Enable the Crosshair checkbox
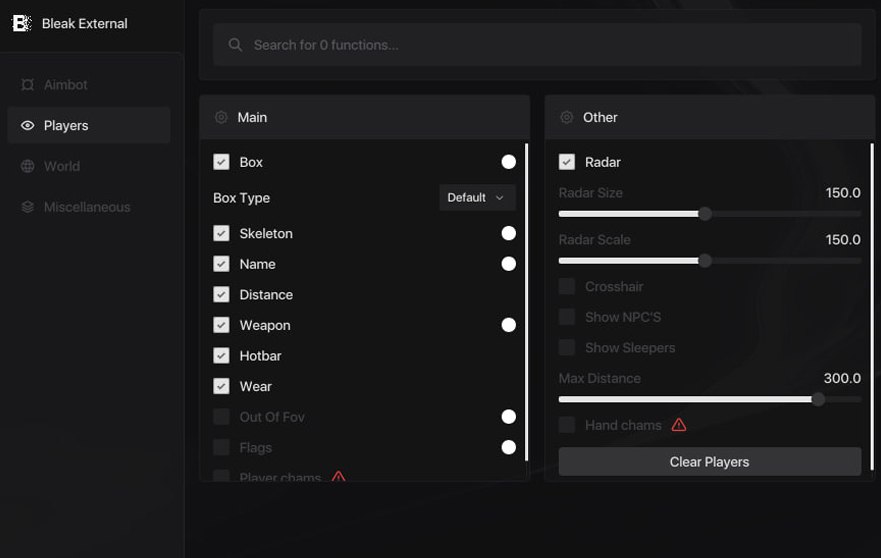Image resolution: width=881 pixels, height=558 pixels. tap(567, 287)
